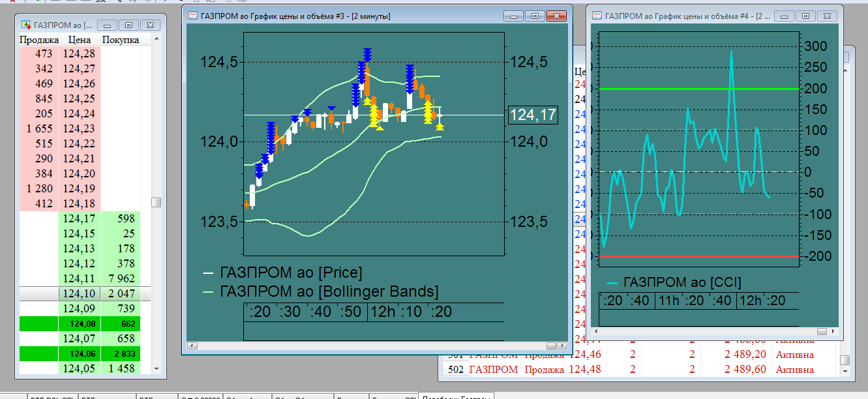Select sell price 124,23 with volume 1 655
The height and width of the screenshot is (399, 868).
pos(80,128)
